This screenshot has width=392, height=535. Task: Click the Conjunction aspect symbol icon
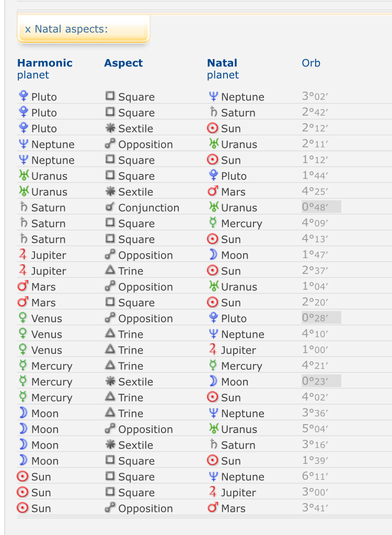[x=110, y=208]
